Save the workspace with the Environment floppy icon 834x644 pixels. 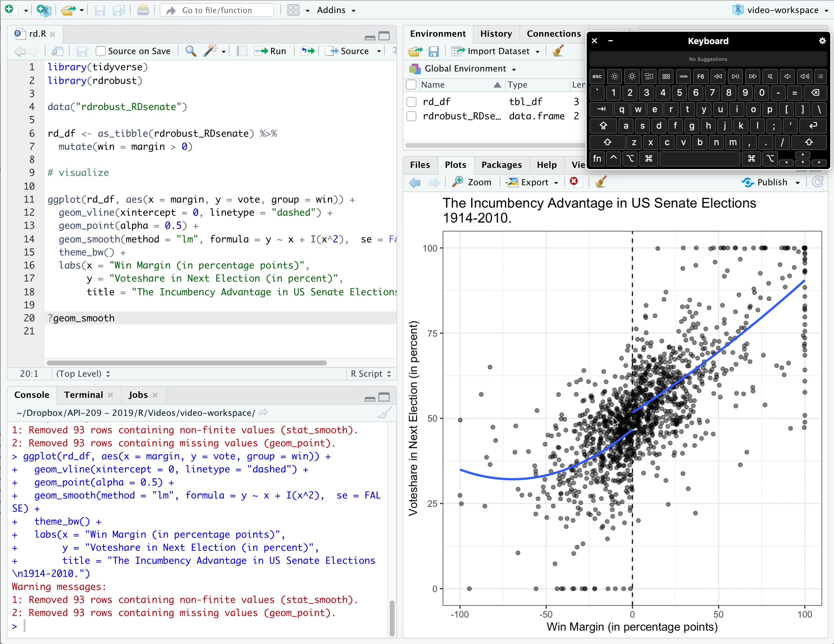click(x=433, y=51)
